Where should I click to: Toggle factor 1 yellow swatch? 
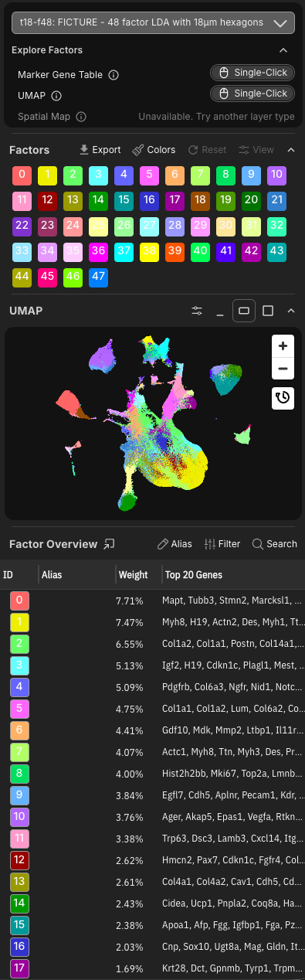[x=48, y=175]
